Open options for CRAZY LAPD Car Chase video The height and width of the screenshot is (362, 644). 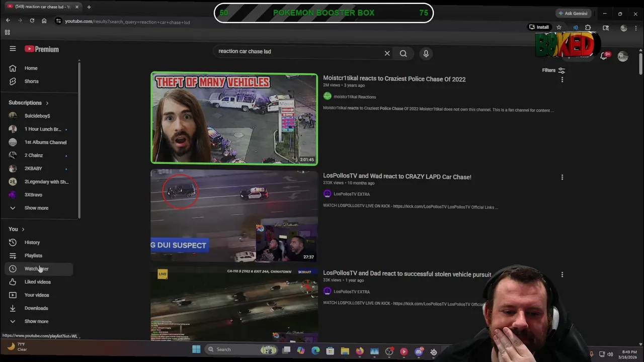[x=562, y=177]
